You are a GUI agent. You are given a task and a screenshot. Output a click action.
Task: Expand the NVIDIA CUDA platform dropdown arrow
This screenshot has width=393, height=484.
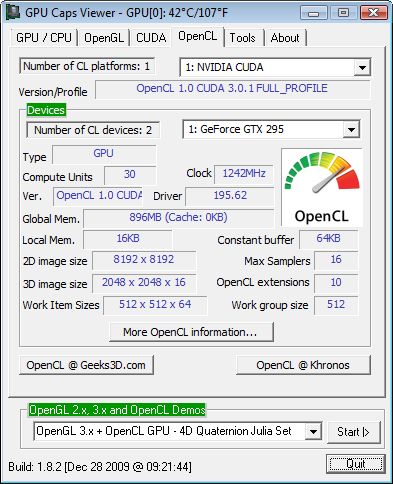(x=362, y=68)
